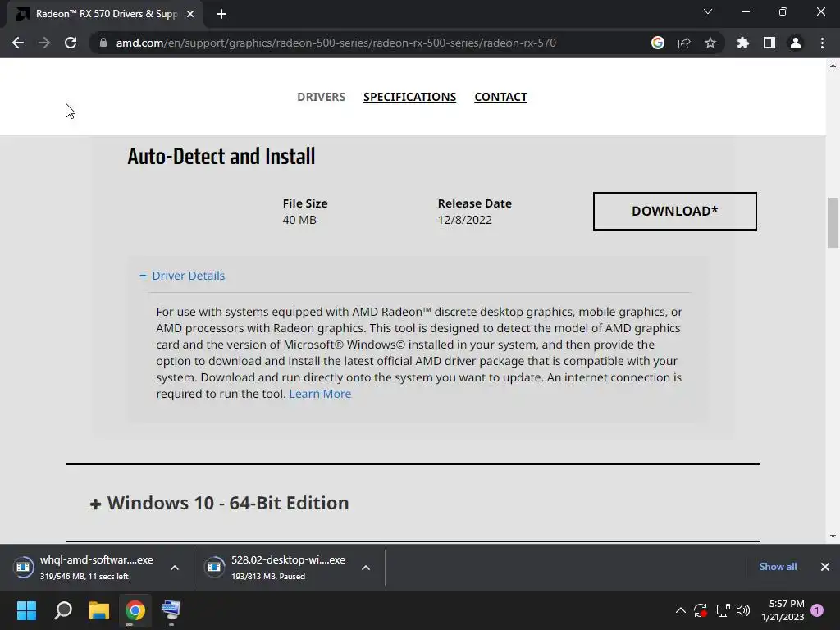Open the Google icon in address bar
The width and height of the screenshot is (840, 630).
coord(658,43)
